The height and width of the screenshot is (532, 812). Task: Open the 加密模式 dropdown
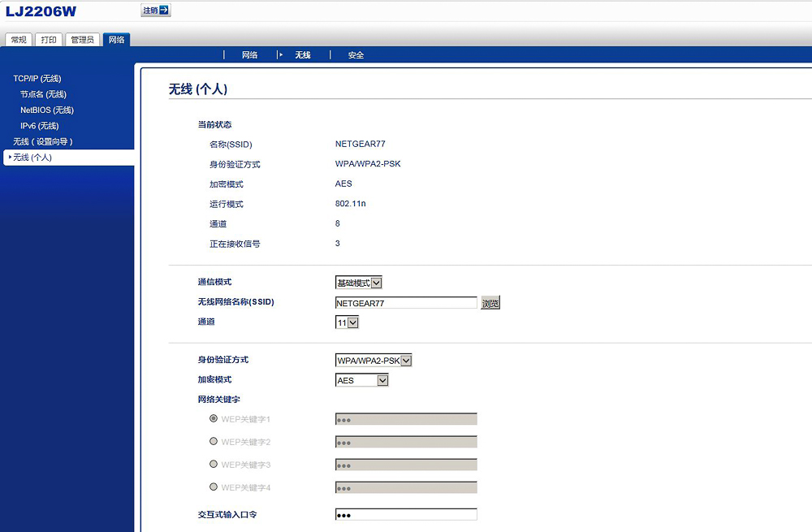[361, 379]
